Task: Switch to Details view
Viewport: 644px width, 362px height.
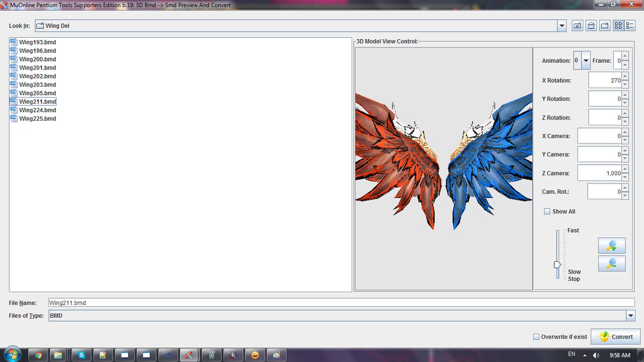Action: pyautogui.click(x=630, y=26)
